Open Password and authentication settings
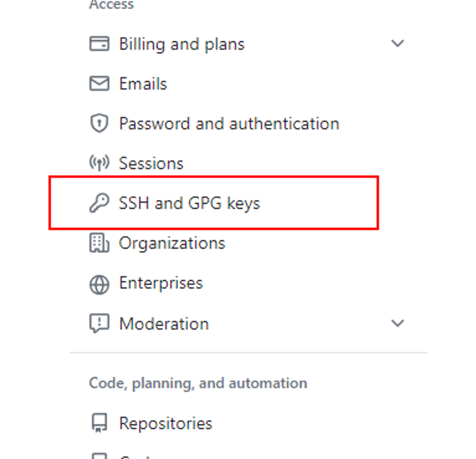The height and width of the screenshot is (459, 476). (229, 123)
